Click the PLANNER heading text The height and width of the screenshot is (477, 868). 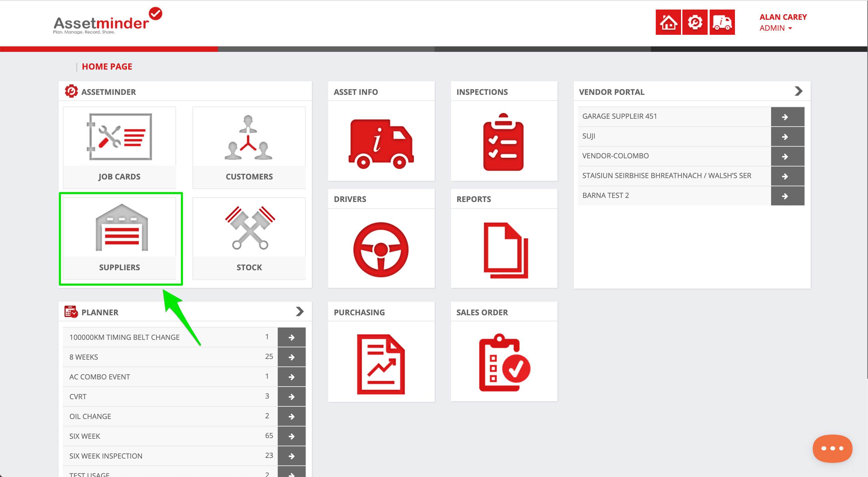(100, 312)
